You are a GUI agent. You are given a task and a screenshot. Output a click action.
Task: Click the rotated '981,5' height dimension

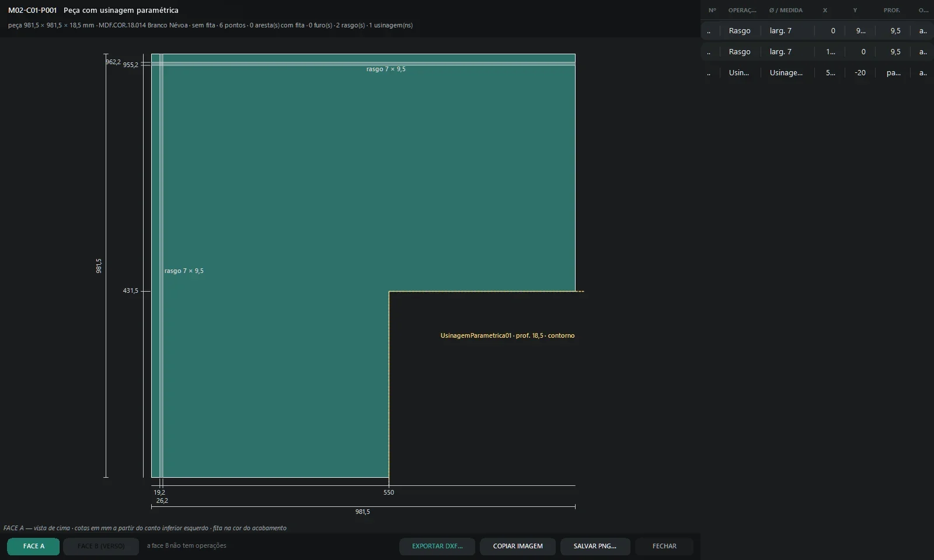99,266
